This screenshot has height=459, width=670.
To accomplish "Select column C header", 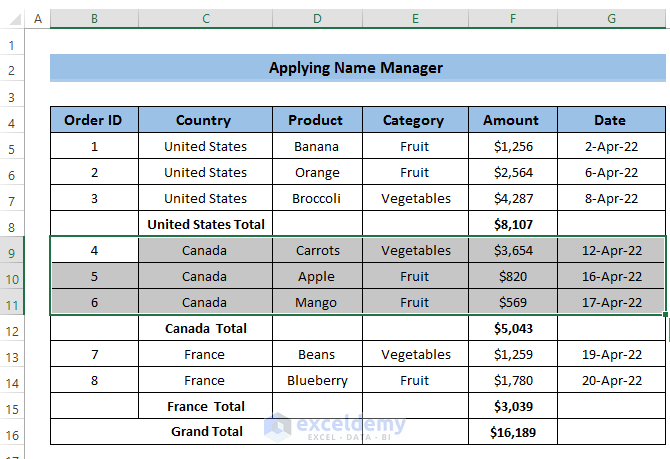I will [x=205, y=19].
